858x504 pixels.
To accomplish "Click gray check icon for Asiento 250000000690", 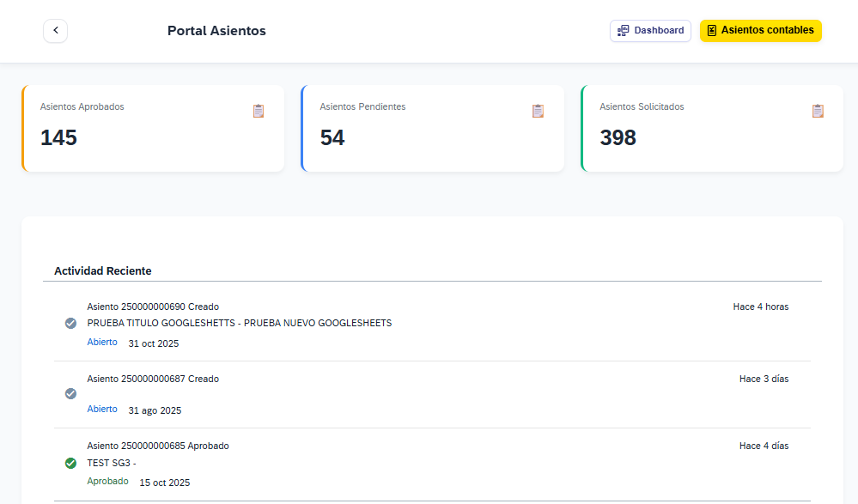I will pyautogui.click(x=70, y=324).
